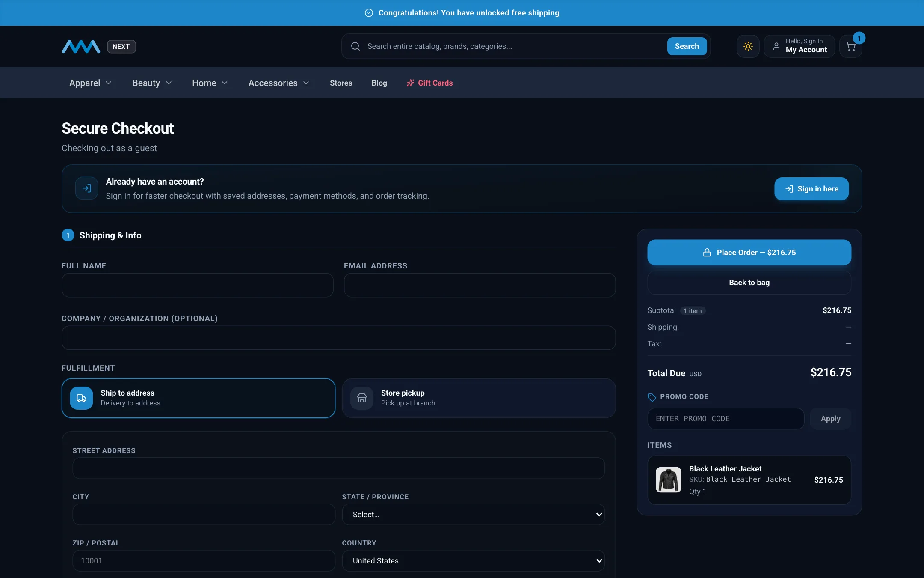Image resolution: width=924 pixels, height=578 pixels.
Task: Click the Enter Promo Code field
Action: [x=726, y=419]
